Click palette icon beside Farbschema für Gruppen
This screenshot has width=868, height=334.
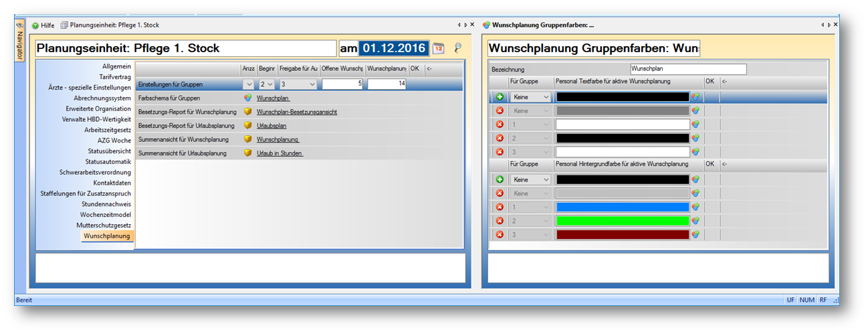click(x=247, y=98)
